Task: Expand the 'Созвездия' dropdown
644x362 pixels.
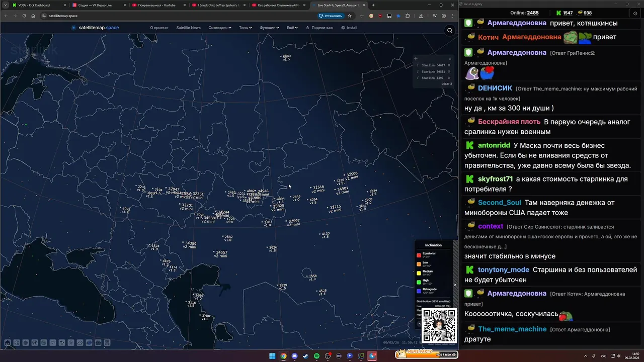Action: (220, 28)
